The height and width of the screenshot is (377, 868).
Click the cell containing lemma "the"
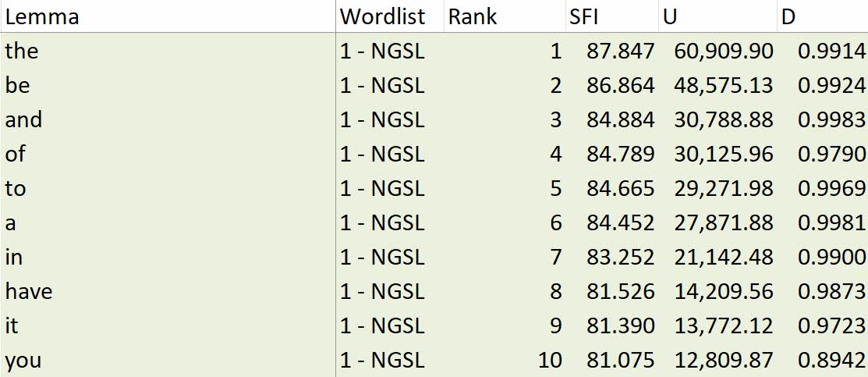click(22, 52)
